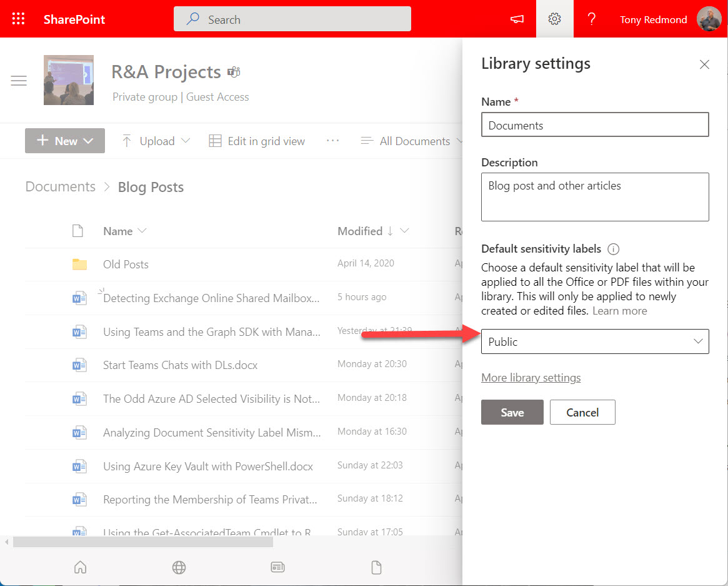
Task: Click Word icon for Start Teams Chats
Action: coord(79,365)
